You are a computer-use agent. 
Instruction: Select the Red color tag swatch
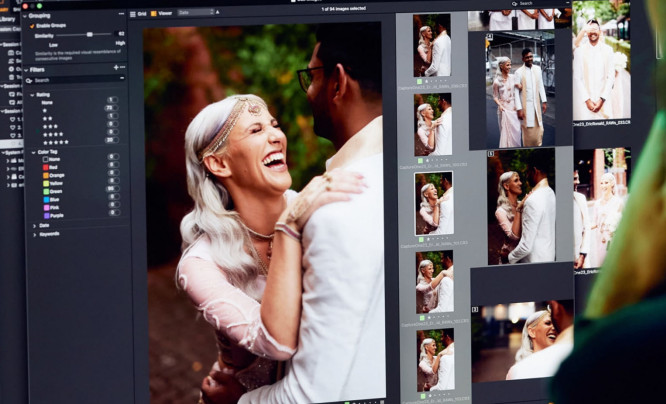pos(45,167)
